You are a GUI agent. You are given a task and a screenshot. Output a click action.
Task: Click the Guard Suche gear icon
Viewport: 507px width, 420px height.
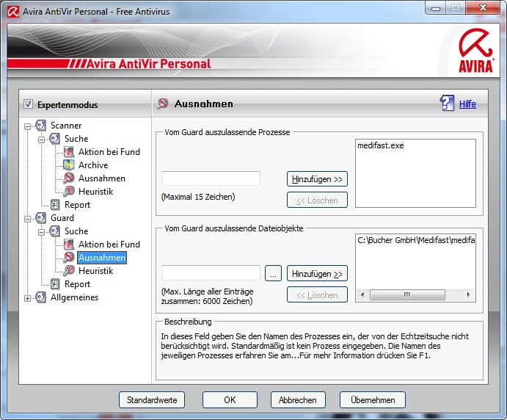click(x=54, y=231)
